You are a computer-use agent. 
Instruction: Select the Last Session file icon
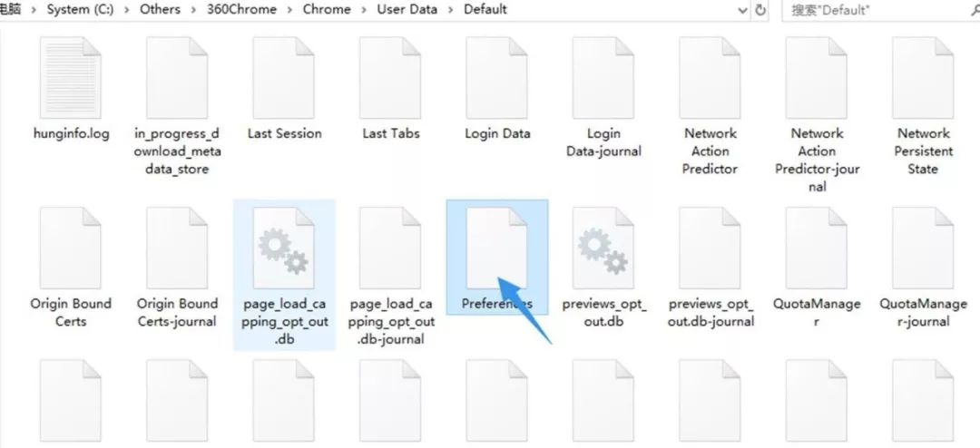click(x=283, y=77)
